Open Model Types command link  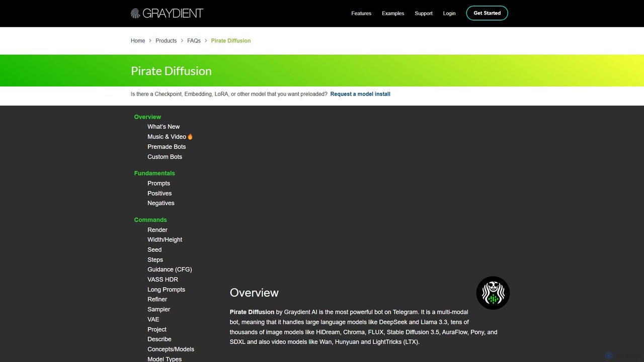coord(165,359)
